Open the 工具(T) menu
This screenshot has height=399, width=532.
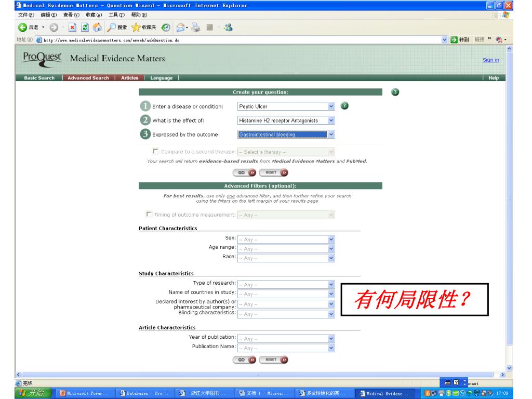tap(116, 15)
